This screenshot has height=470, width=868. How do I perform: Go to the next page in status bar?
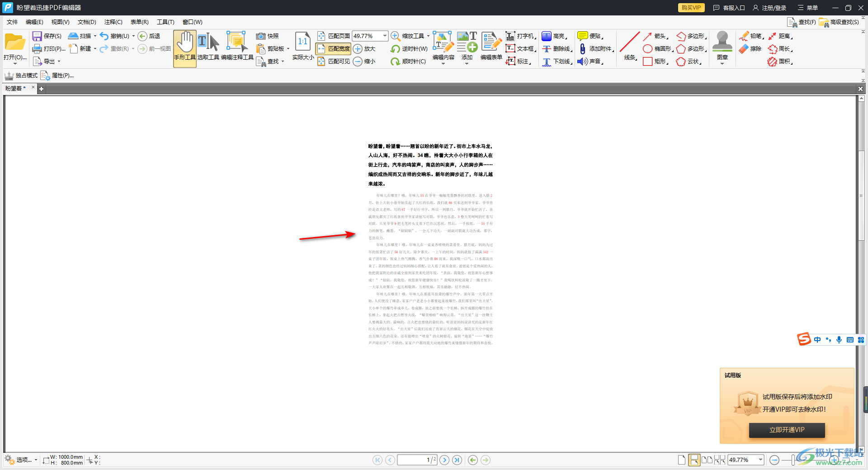(444, 460)
